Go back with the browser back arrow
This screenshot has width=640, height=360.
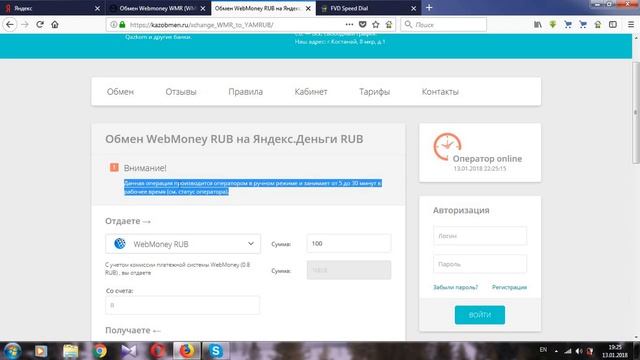9,24
